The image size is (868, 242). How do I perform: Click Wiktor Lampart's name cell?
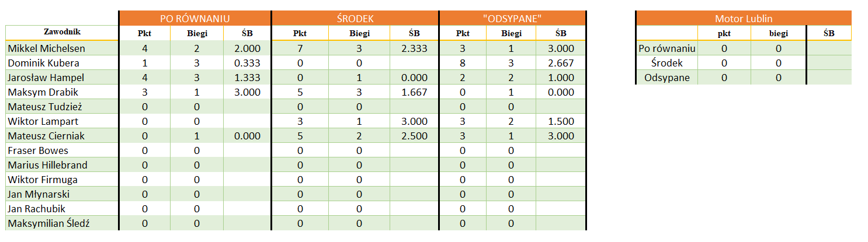pos(62,121)
